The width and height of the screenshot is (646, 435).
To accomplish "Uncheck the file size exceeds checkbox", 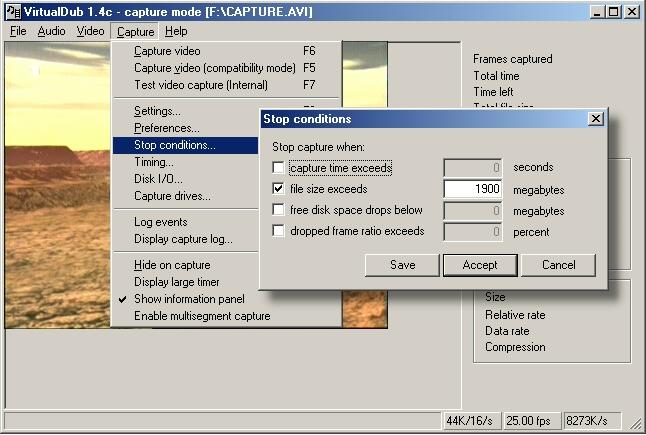I will coord(278,189).
